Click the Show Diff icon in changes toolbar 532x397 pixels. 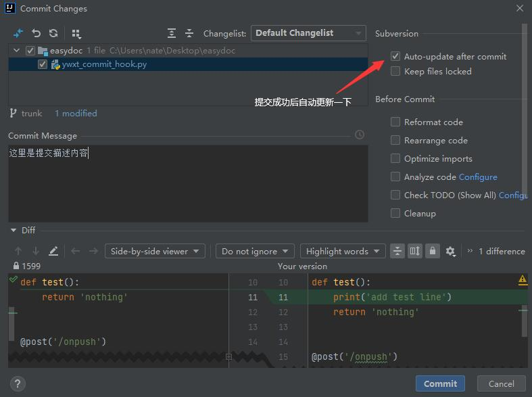point(18,33)
